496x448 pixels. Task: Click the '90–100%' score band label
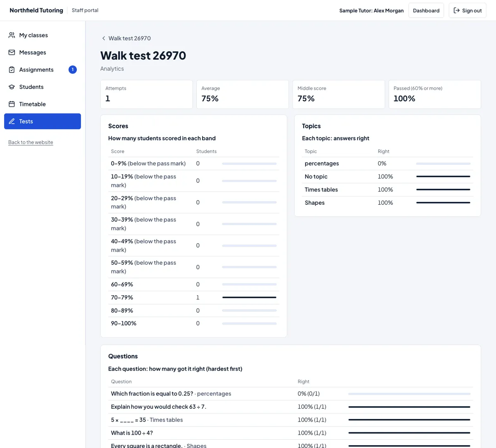click(x=124, y=323)
